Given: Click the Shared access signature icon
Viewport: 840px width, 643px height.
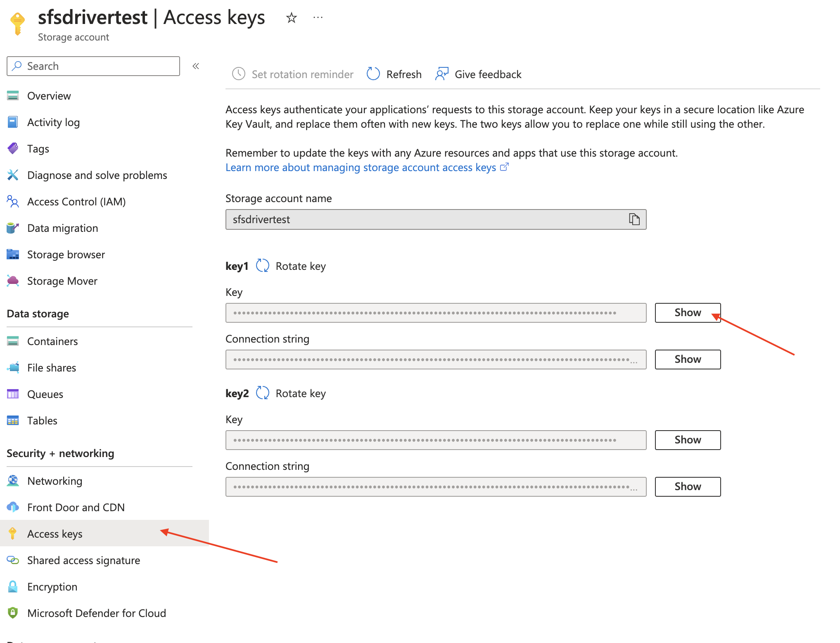Looking at the screenshot, I should [13, 560].
